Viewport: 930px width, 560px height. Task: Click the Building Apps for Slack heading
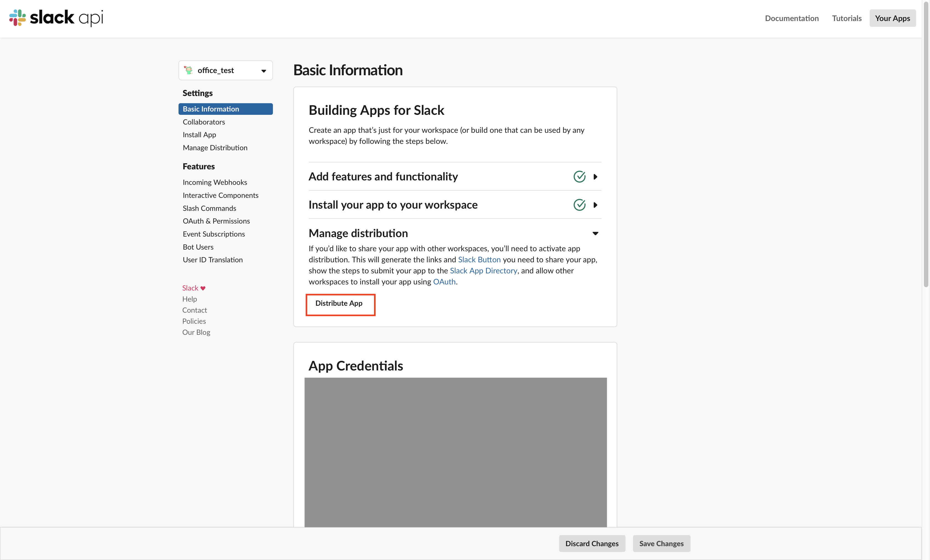[376, 110]
